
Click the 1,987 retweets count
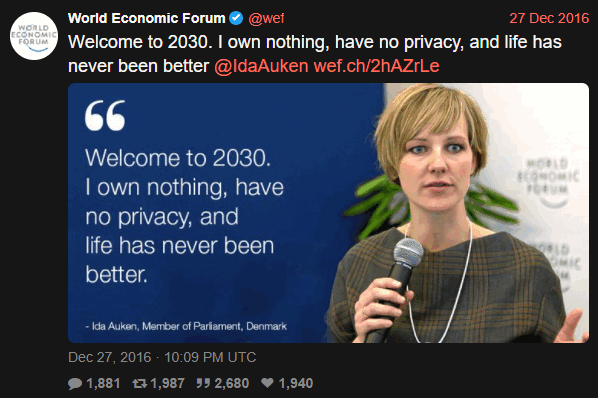[x=168, y=383]
